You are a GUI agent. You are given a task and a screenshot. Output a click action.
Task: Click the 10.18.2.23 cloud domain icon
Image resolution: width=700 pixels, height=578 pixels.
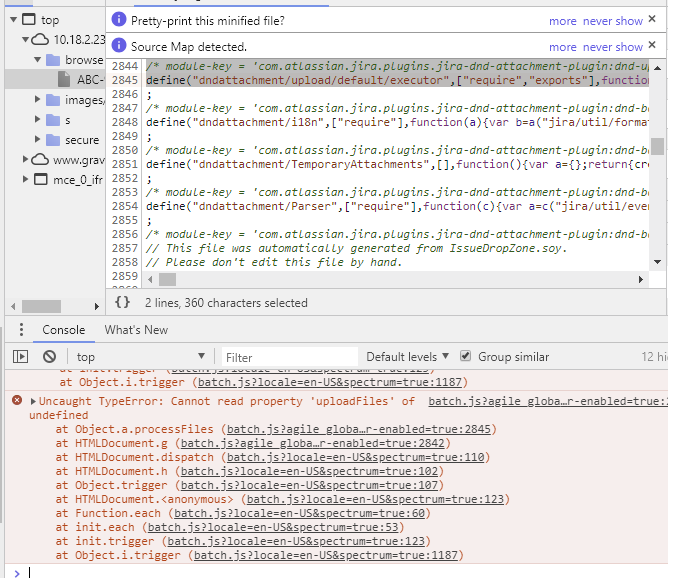pos(40,40)
